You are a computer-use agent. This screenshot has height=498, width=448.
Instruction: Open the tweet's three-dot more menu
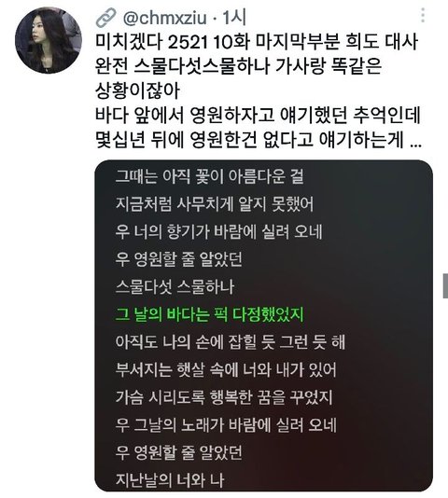(x=423, y=15)
